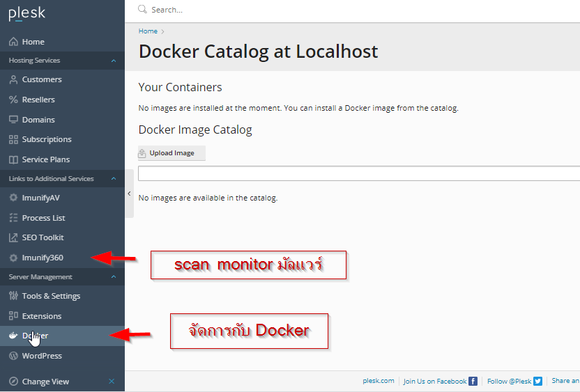This screenshot has height=392, width=580.
Task: Click the ImunifyAV gear icon
Action: pyautogui.click(x=13, y=198)
